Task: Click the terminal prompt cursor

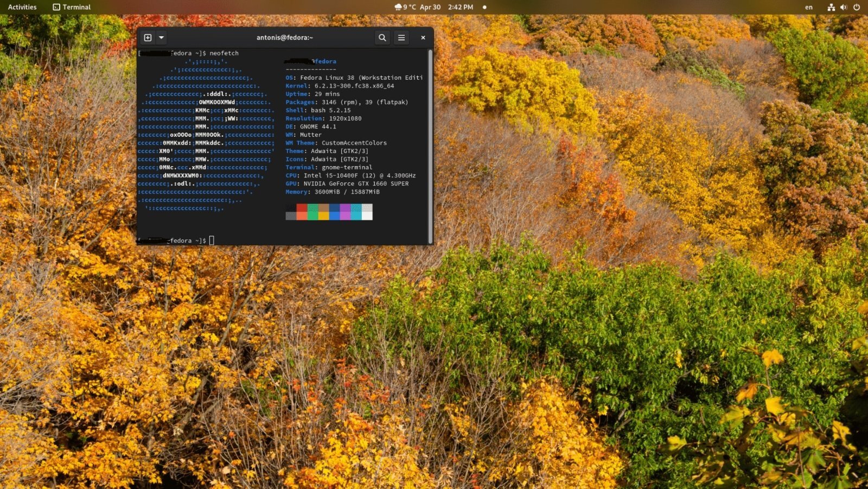Action: (x=212, y=240)
